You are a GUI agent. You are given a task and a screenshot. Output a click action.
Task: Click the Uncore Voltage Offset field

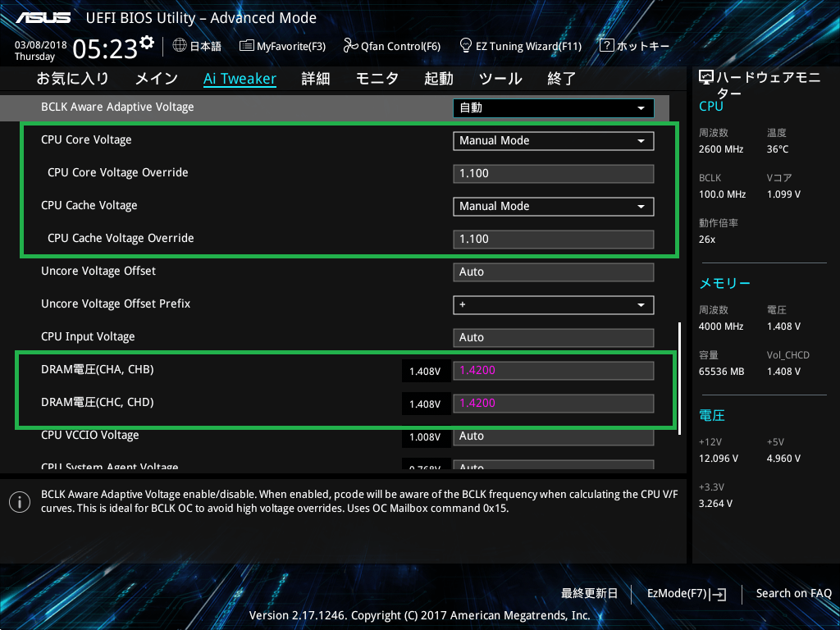pos(554,272)
